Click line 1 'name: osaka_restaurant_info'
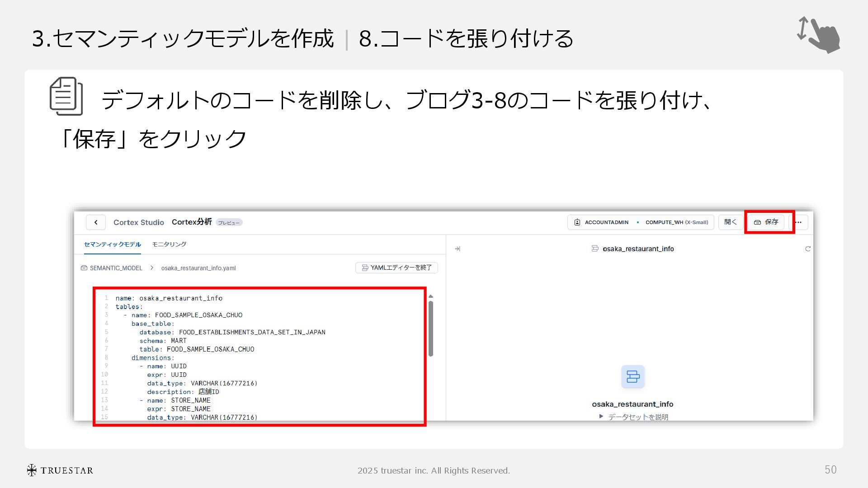The width and height of the screenshot is (868, 488). tap(169, 298)
